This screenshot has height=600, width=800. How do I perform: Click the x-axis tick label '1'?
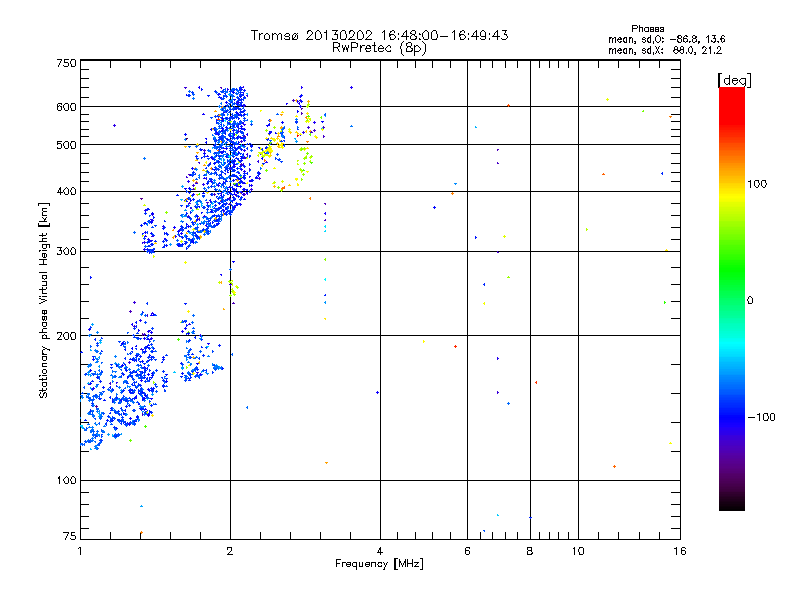click(x=80, y=551)
